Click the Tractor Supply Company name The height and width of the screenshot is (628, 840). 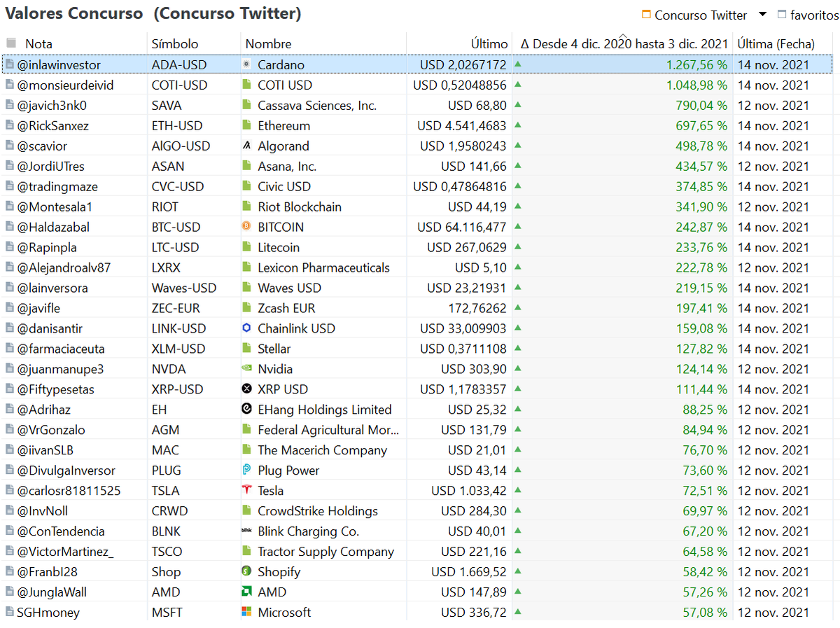[325, 552]
